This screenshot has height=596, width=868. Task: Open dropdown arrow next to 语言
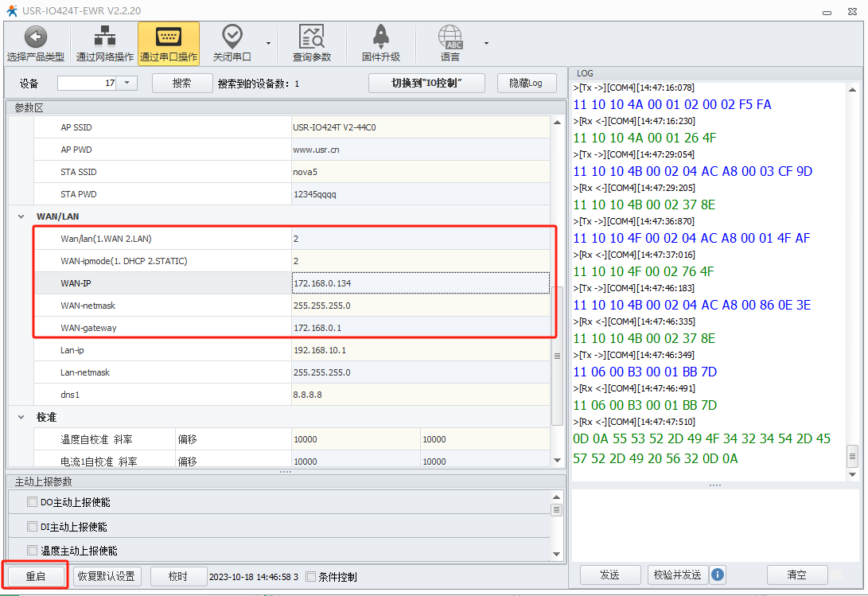coord(486,43)
